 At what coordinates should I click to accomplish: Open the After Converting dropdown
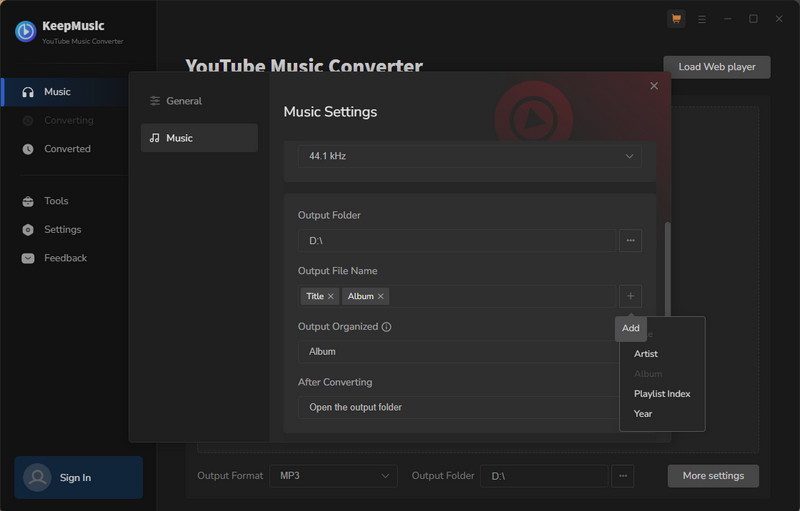pyautogui.click(x=458, y=407)
